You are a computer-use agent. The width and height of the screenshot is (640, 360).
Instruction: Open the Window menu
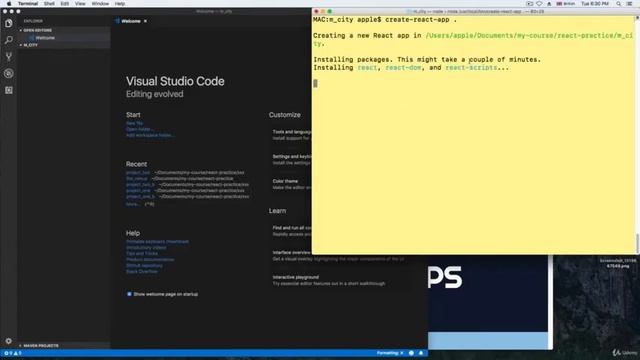click(x=100, y=4)
